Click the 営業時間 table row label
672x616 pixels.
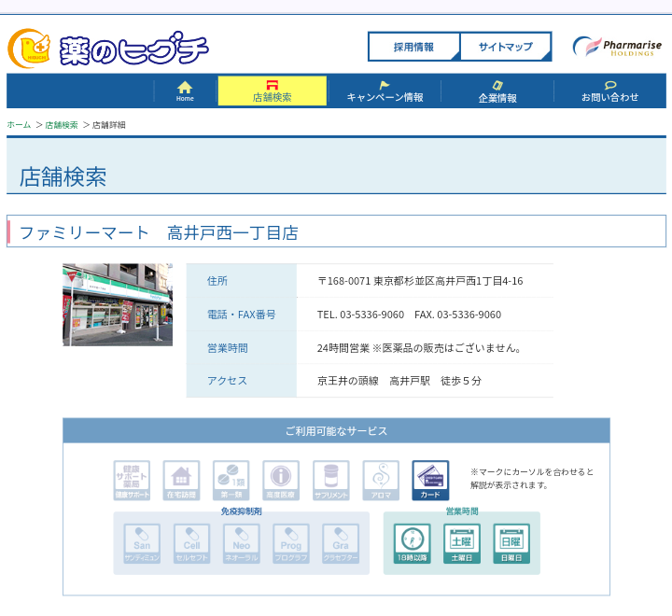[x=227, y=348]
